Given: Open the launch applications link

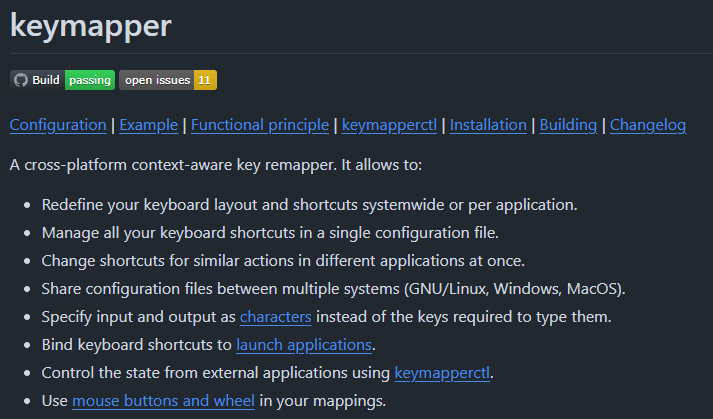Looking at the screenshot, I should point(304,345).
